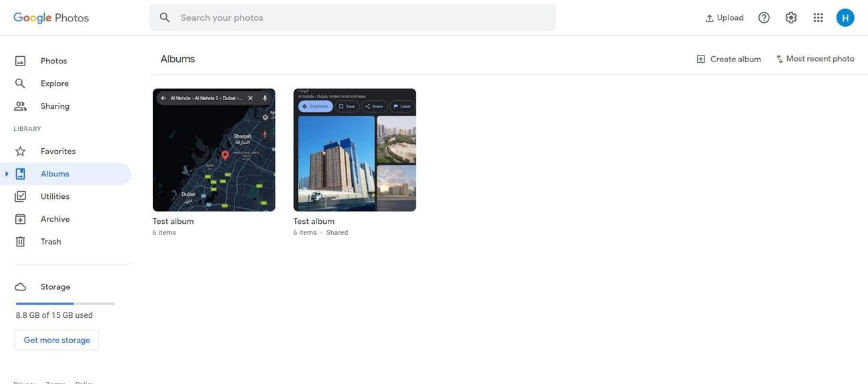The width and height of the screenshot is (868, 384).
Task: Navigate to Sharing in the sidebar
Action: 55,106
